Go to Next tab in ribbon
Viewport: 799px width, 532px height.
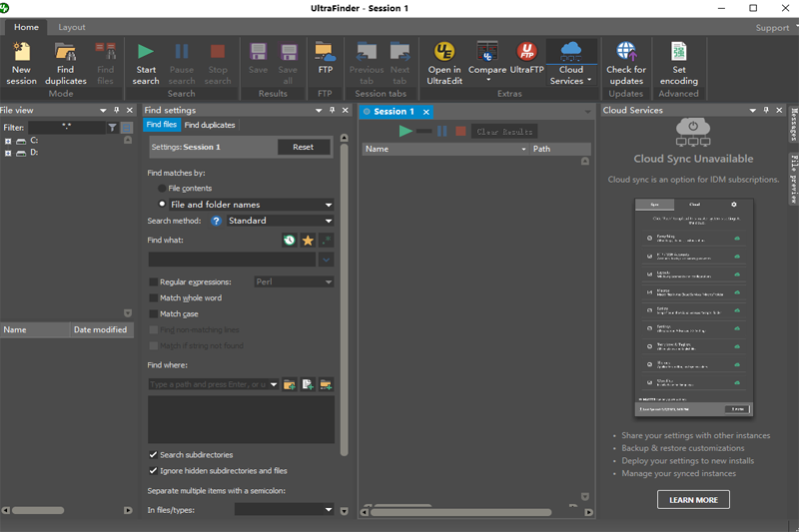coord(400,64)
